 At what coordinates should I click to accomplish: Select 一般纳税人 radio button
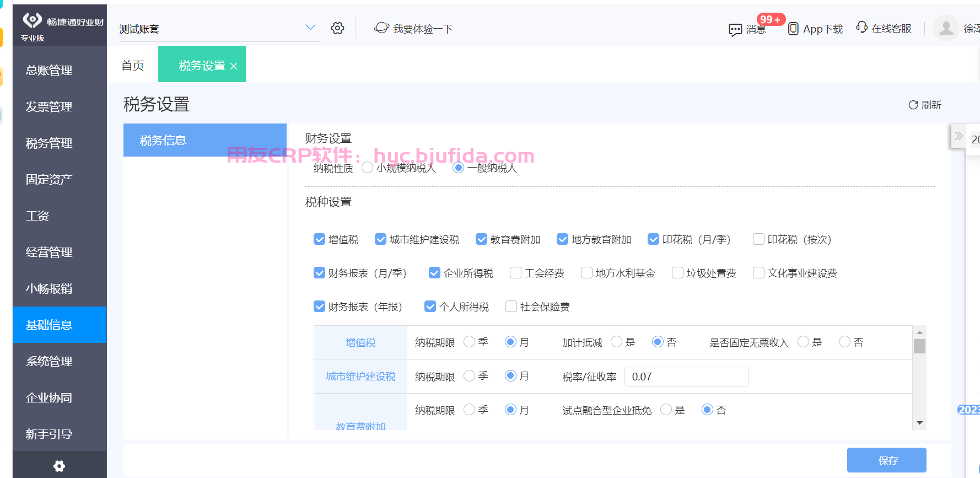point(458,168)
